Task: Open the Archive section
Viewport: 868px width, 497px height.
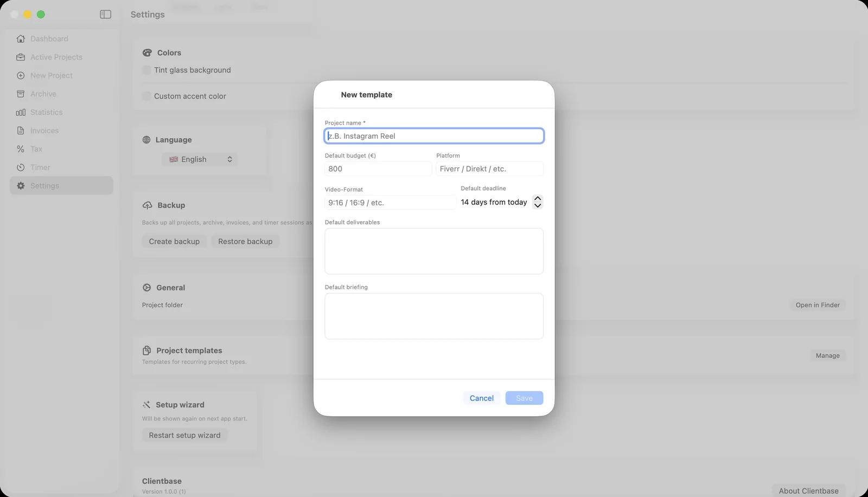Action: tap(61, 94)
